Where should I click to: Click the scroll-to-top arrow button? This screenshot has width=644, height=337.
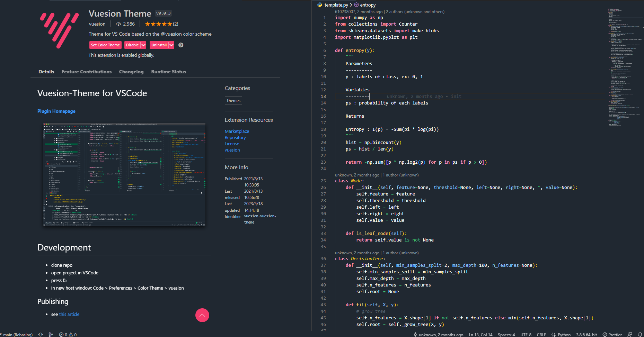(x=202, y=315)
